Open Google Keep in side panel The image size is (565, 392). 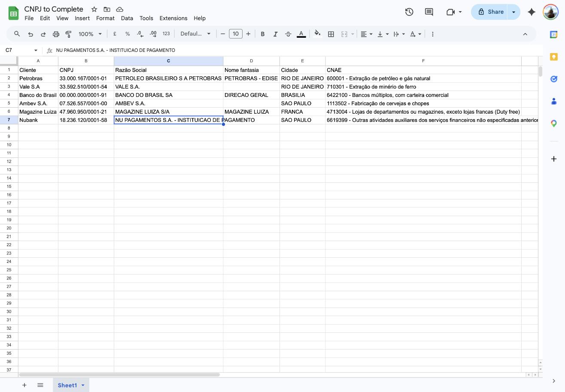pos(554,57)
